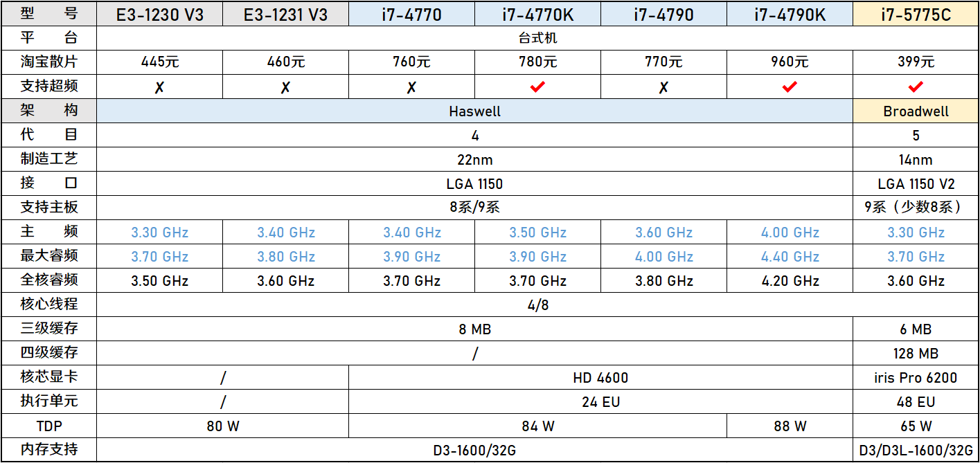Click the 4.00 GHz base clock of i7-4790K
Image resolution: width=980 pixels, height=463 pixels.
pos(790,233)
